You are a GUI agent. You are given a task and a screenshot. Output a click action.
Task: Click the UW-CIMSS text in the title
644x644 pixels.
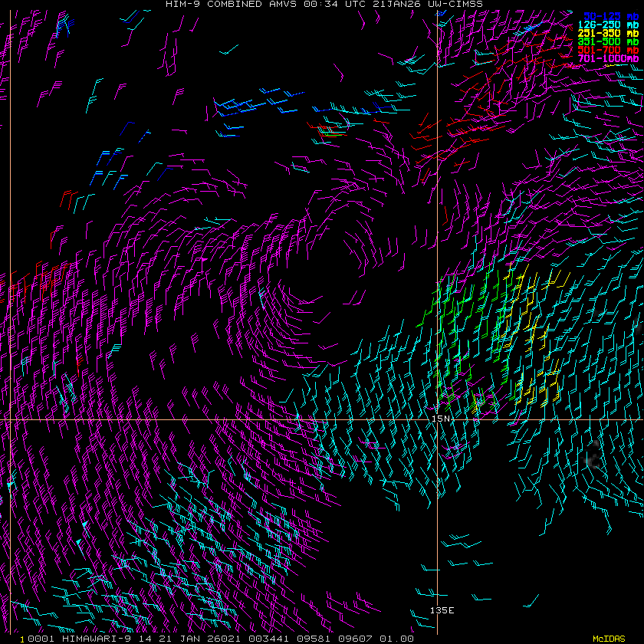pyautogui.click(x=455, y=4)
